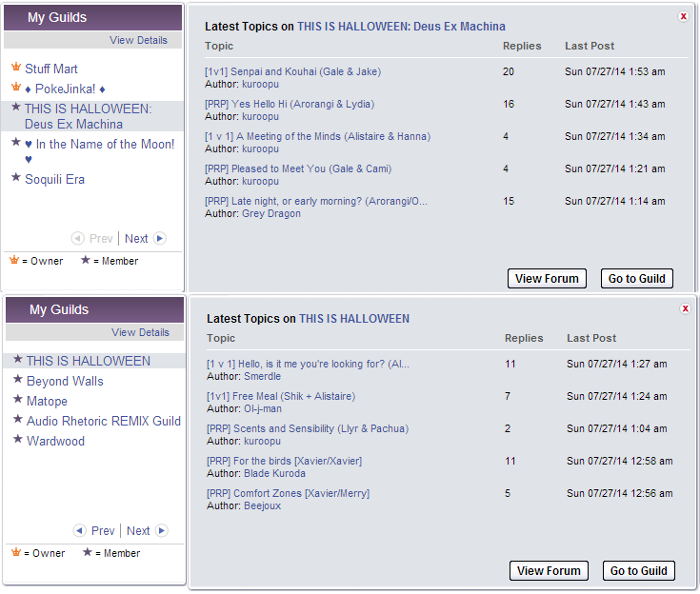
Task: Open topic Hello, is it me you're looking for?
Action: click(308, 365)
